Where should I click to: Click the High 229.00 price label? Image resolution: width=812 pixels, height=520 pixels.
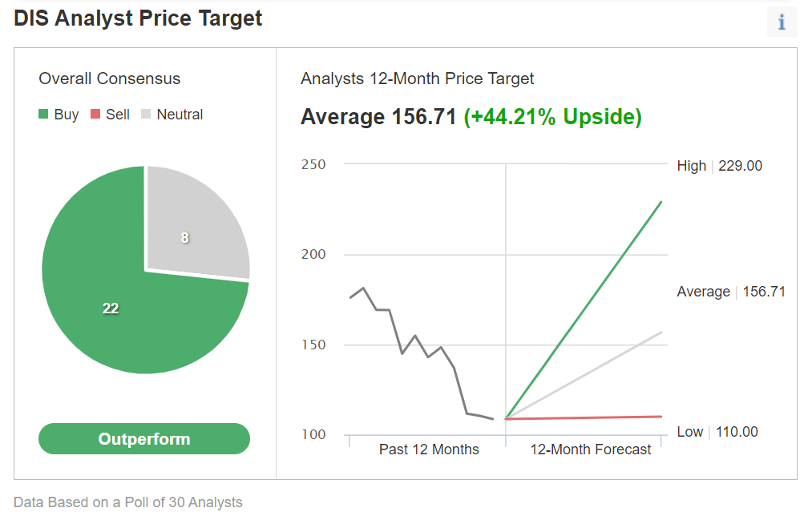(x=719, y=166)
